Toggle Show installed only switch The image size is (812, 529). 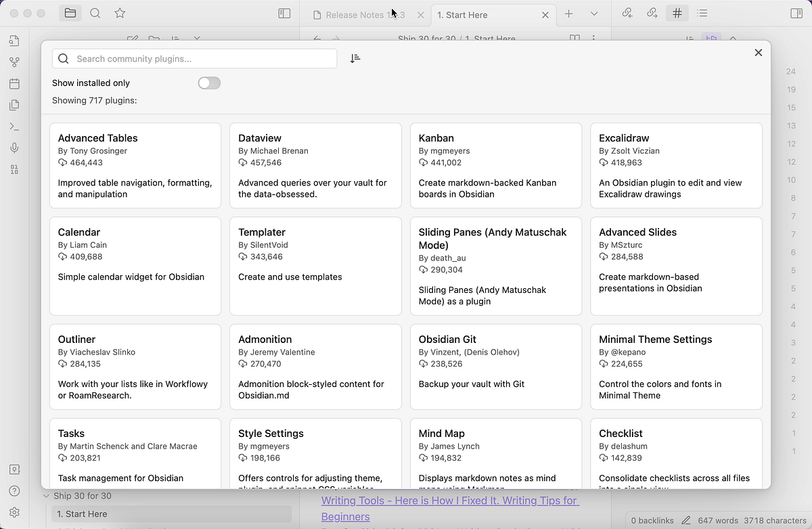click(209, 83)
